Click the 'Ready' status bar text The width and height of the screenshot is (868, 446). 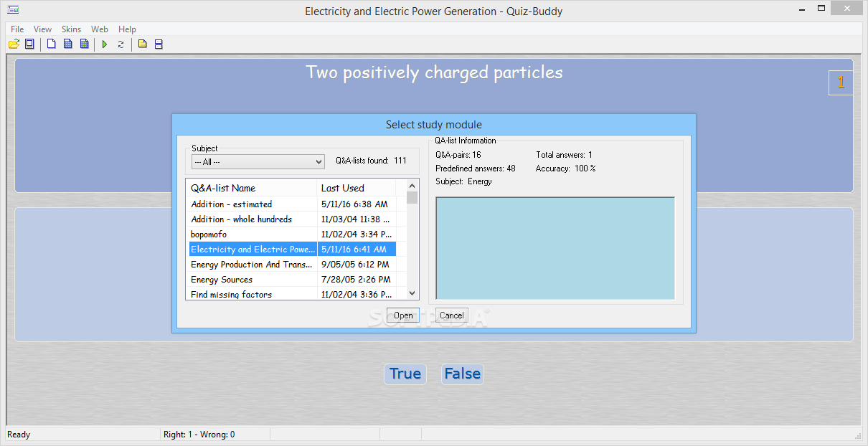19,435
